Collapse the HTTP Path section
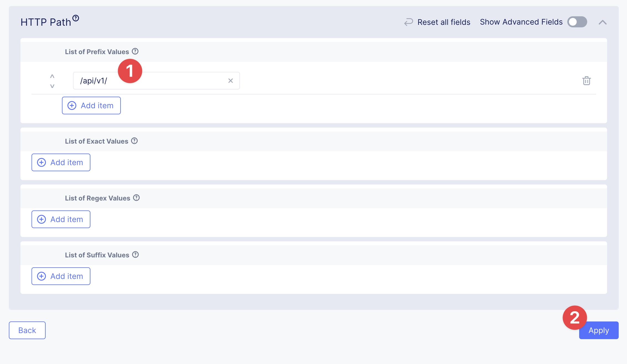 (x=603, y=22)
